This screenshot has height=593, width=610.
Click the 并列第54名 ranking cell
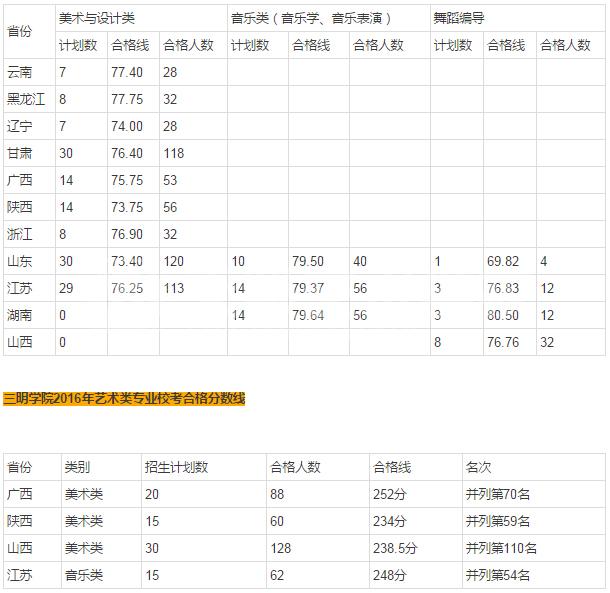498,575
